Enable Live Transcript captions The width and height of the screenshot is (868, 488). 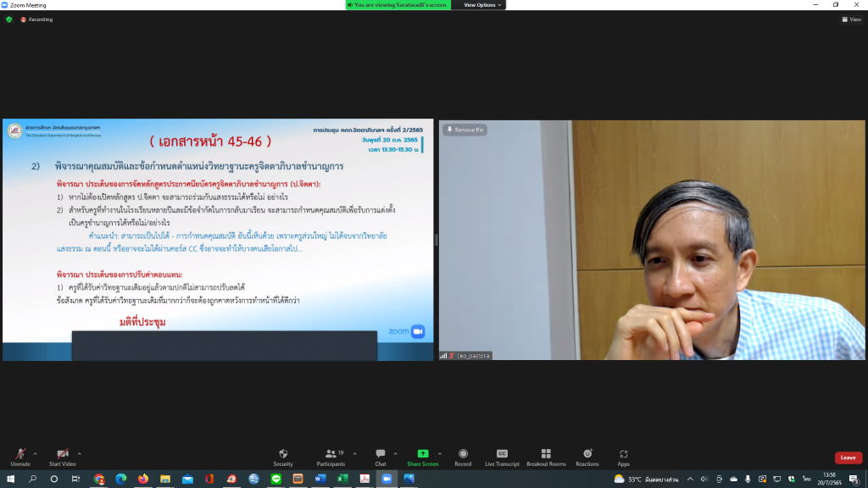tap(502, 457)
